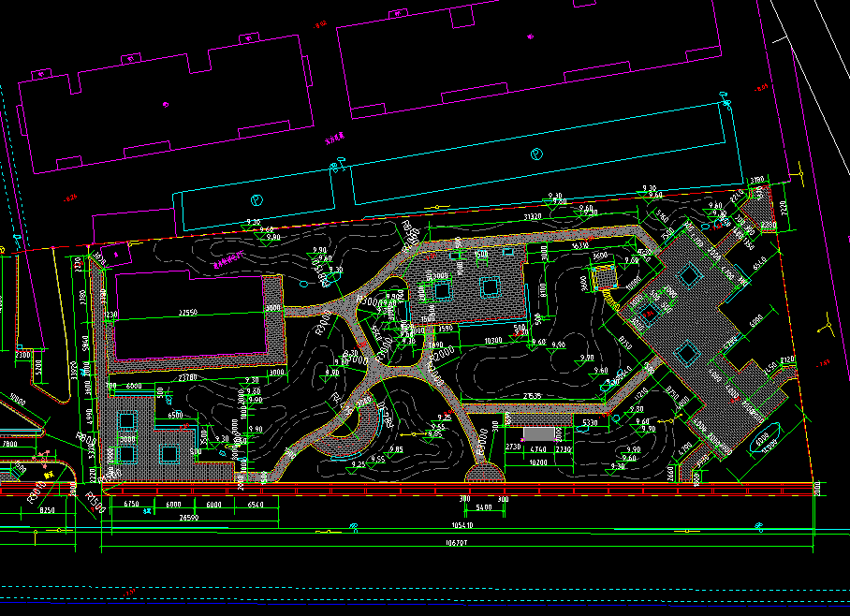The width and height of the screenshot is (850, 616).
Task: Click the 6750 dimension text
Action: 130,504
